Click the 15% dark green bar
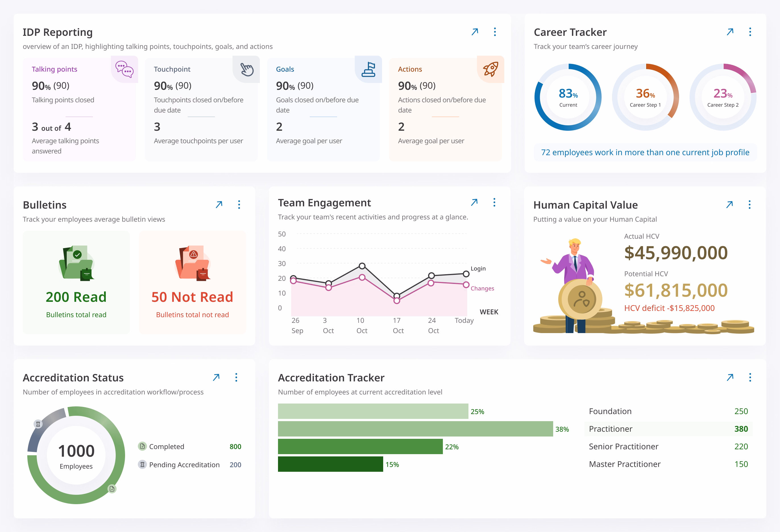Viewport: 780px width, 532px height. [x=330, y=464]
